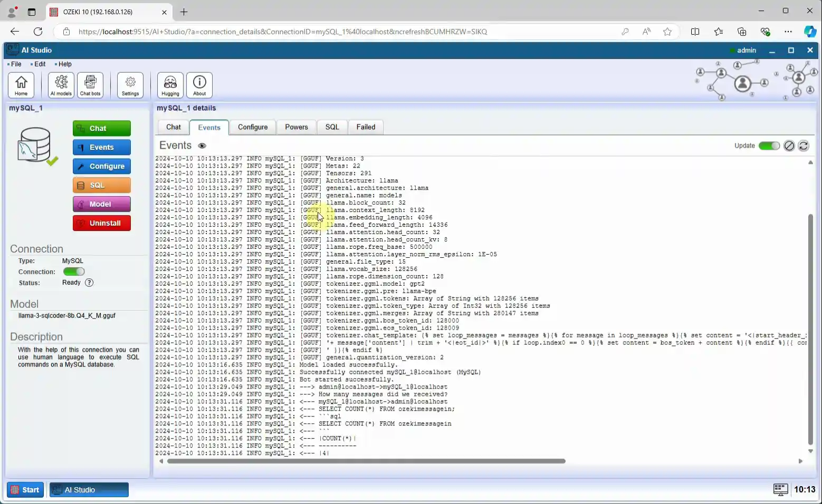Click the red Uninstall button
This screenshot has width=822, height=504.
click(x=102, y=223)
